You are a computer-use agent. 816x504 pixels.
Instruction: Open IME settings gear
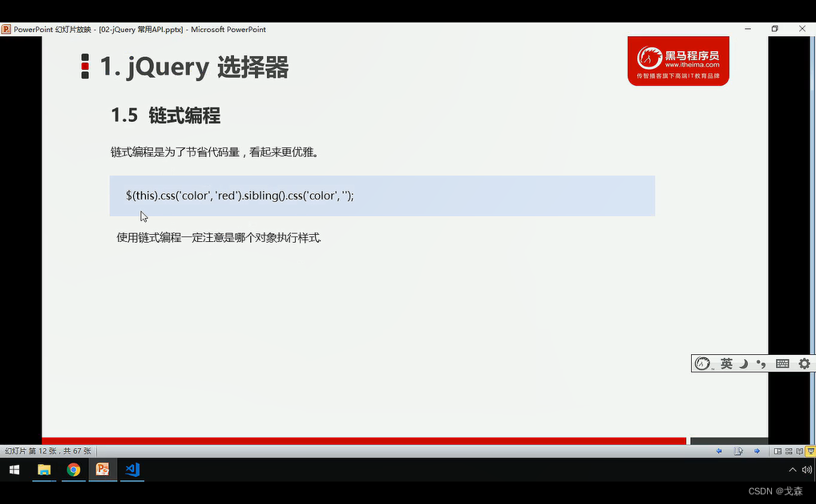click(x=804, y=364)
